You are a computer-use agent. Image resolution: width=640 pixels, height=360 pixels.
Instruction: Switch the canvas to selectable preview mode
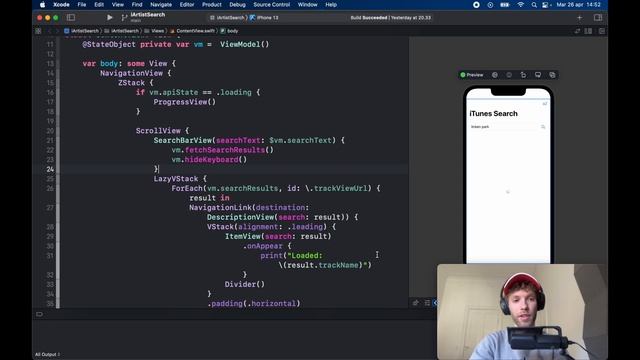coord(495,75)
